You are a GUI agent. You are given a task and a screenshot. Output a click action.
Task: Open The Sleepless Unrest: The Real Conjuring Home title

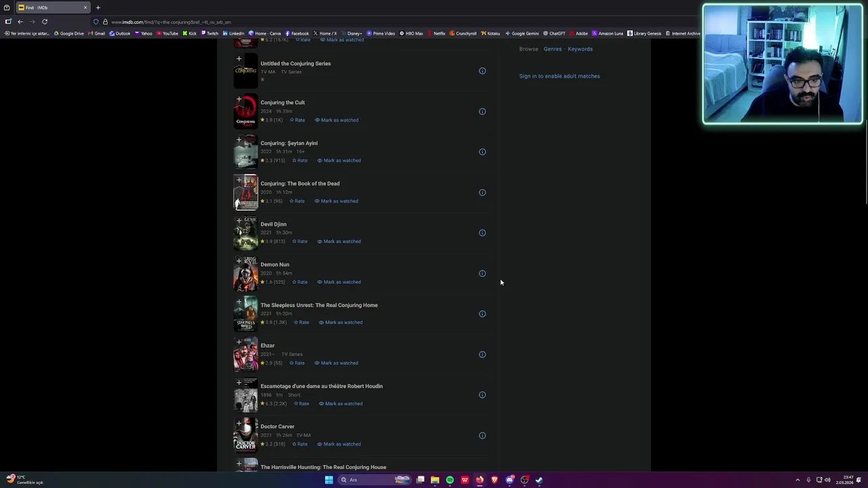pos(319,305)
